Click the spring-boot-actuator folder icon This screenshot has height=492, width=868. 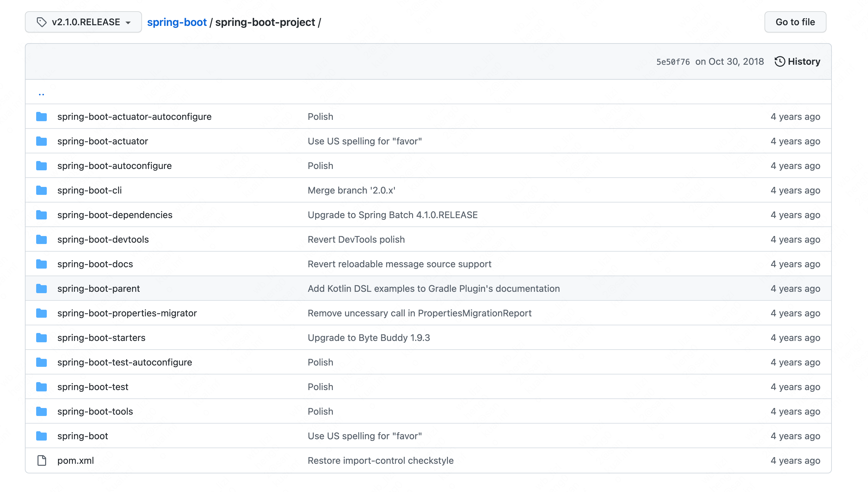[x=41, y=141]
